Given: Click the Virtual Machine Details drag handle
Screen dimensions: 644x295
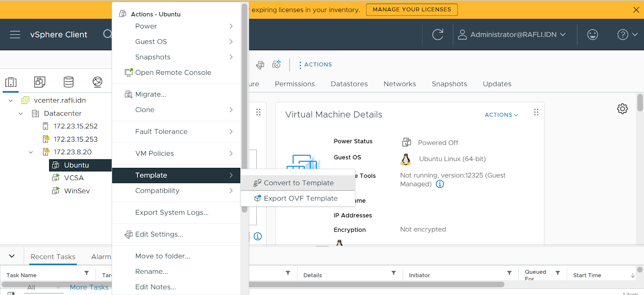Looking at the screenshot, I should pos(536,112).
